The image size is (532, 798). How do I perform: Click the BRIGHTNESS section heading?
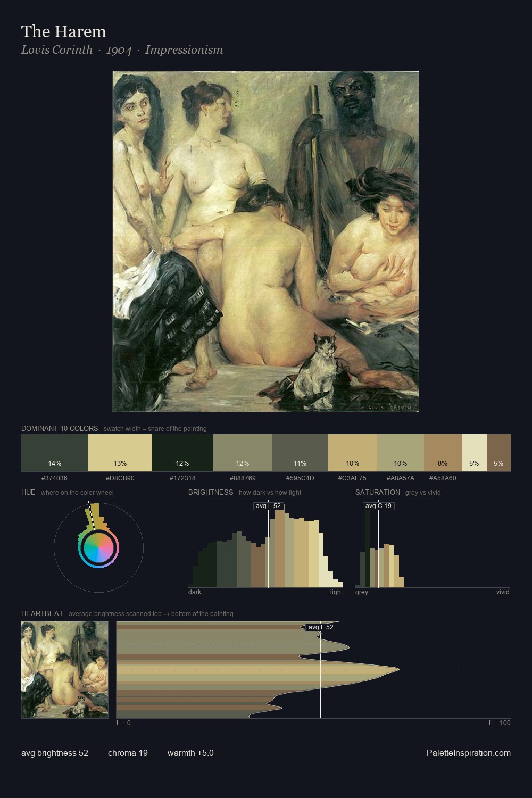click(x=211, y=492)
